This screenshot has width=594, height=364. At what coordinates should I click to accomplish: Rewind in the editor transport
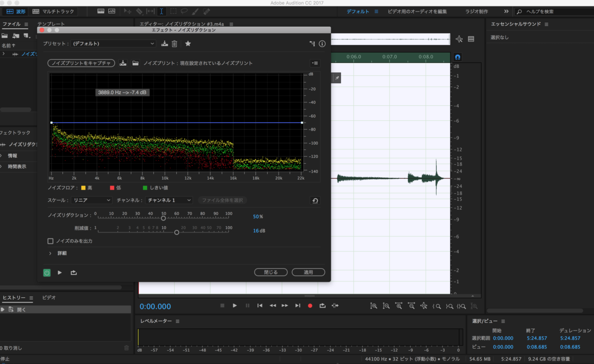click(273, 306)
